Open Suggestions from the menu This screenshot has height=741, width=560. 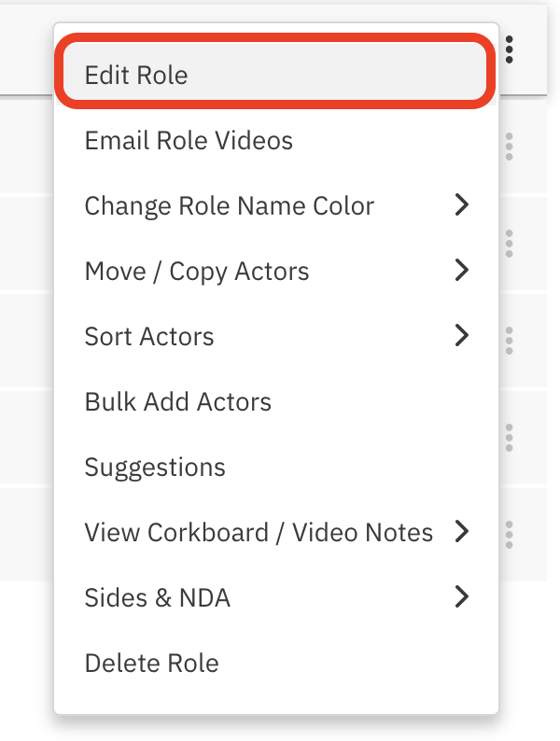pos(155,468)
